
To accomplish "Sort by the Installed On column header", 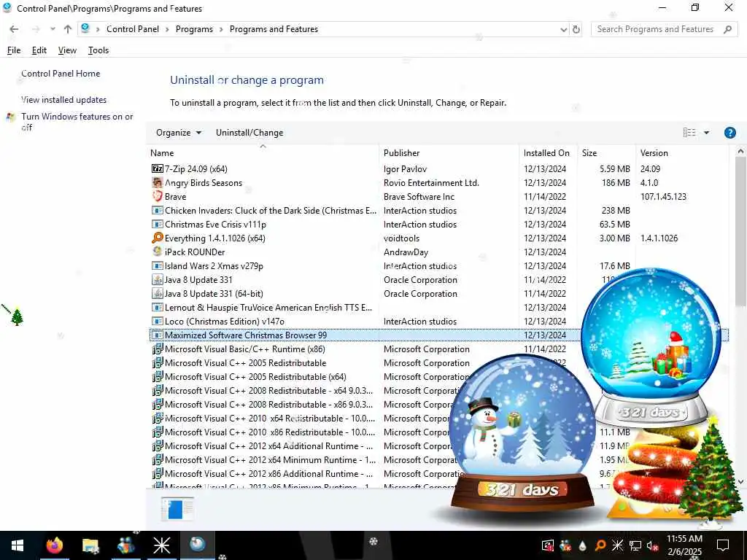I will pyautogui.click(x=549, y=153).
